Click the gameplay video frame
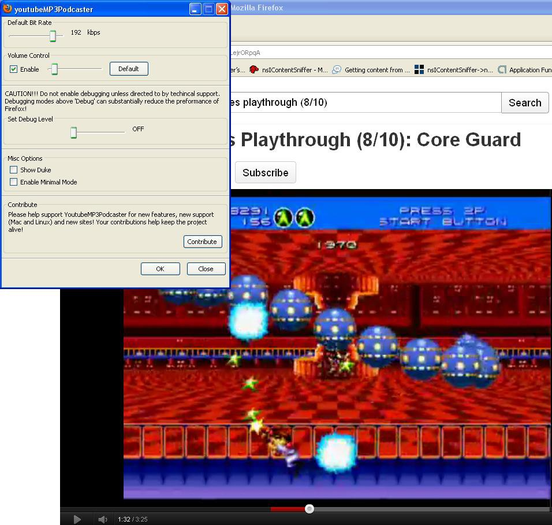 (337, 347)
